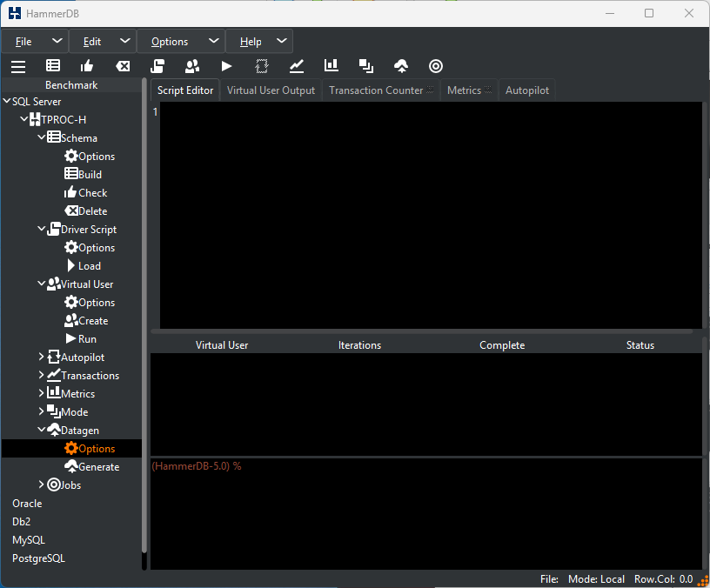Viewport: 710px width, 588px height.
Task: Click the 'Mode: Local' status bar text
Action: [596, 579]
